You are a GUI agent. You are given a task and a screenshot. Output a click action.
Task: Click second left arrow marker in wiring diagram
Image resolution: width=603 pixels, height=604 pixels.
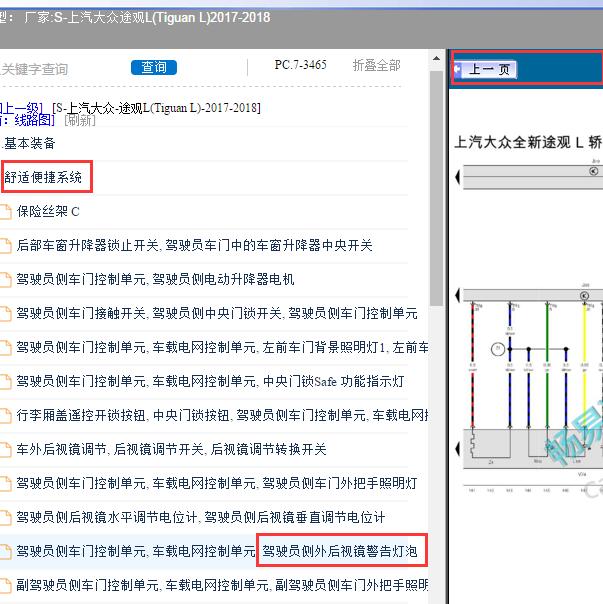458,295
